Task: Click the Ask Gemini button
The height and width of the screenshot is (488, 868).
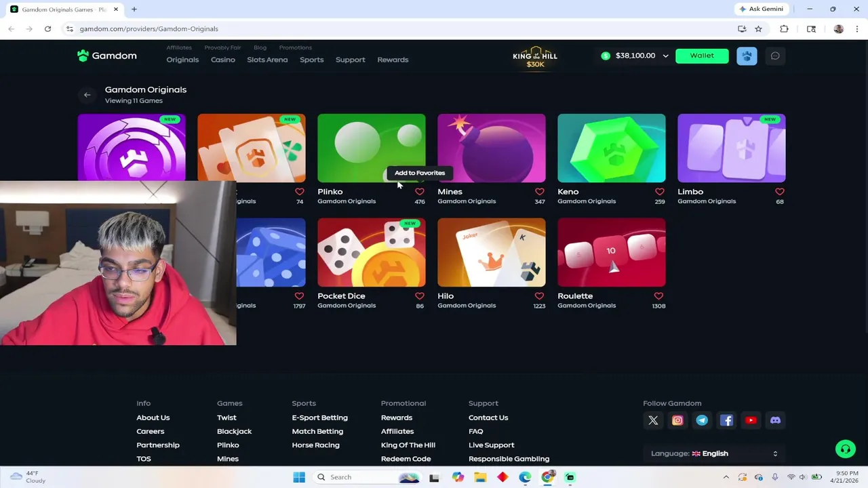Action: [762, 9]
